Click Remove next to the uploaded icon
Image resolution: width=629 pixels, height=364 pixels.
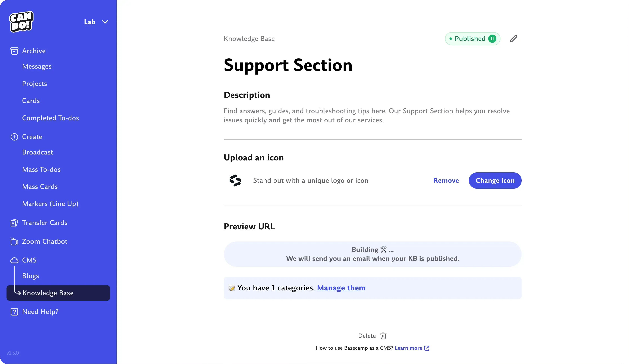coord(446,180)
